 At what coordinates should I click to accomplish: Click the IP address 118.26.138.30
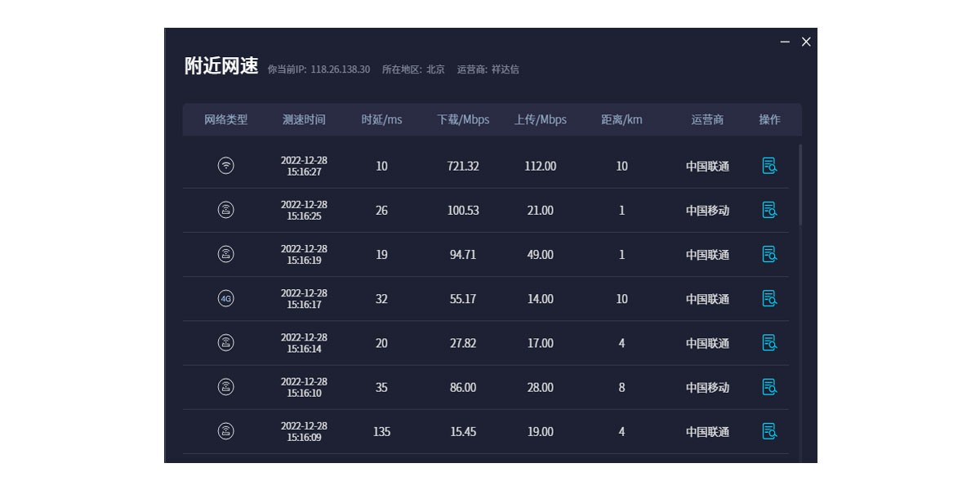340,69
